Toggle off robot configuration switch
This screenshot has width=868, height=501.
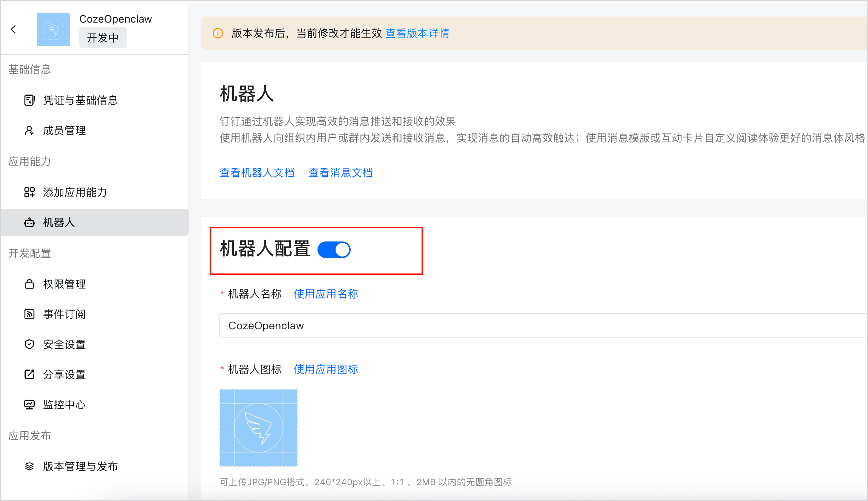coord(334,249)
